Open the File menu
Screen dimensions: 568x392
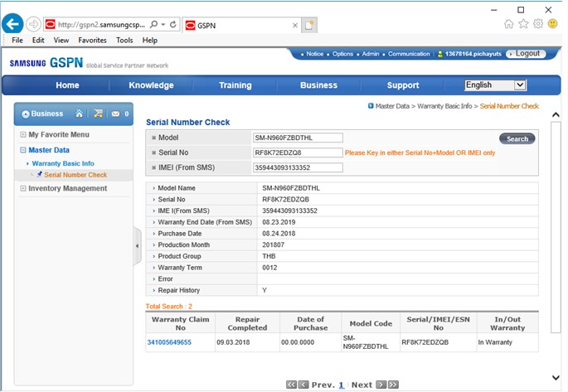tap(17, 40)
